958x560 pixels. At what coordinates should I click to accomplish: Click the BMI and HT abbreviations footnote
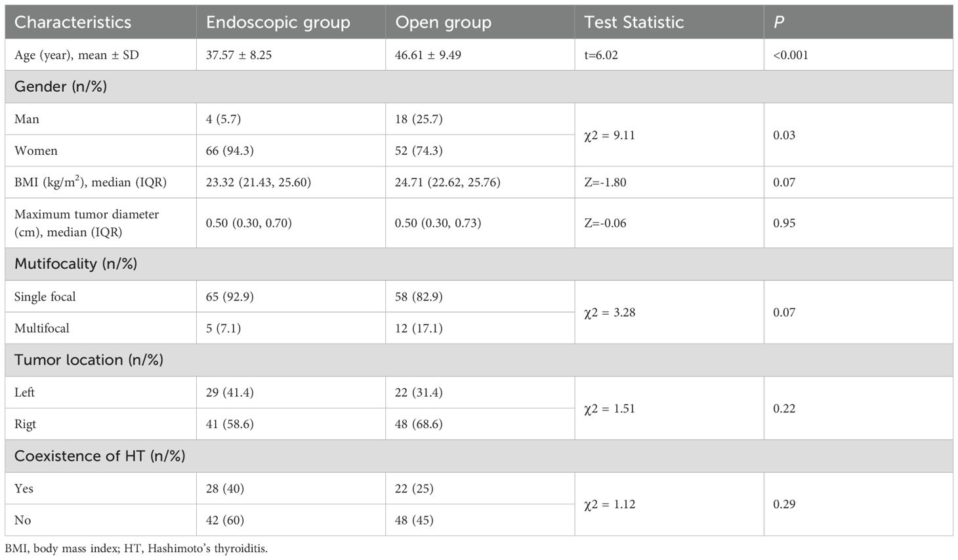click(x=136, y=549)
